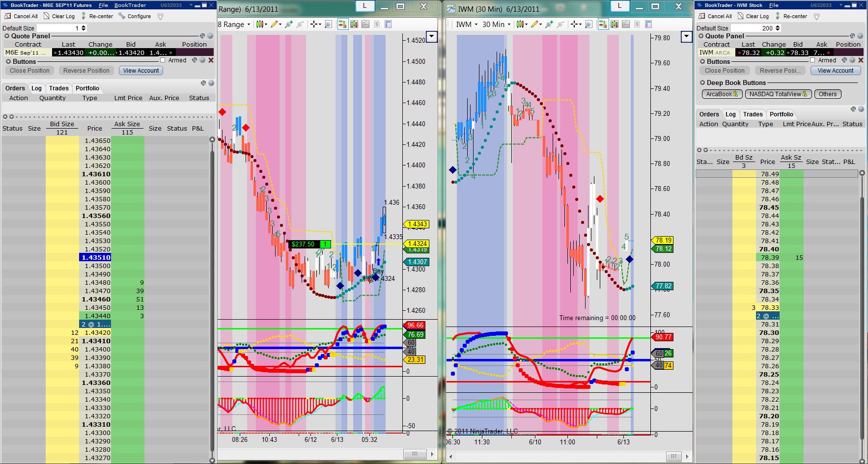Open Data Box on the Range chart
This screenshot has width=868, height=464.
(x=388, y=24)
